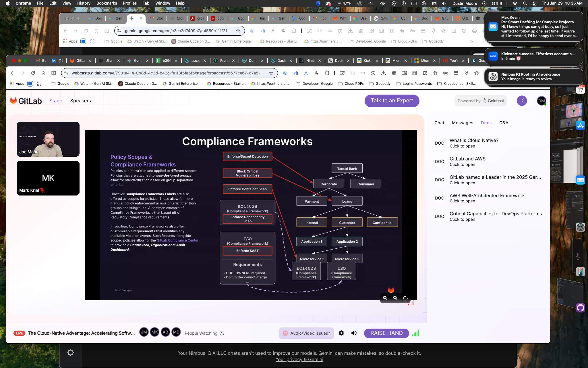This screenshot has width=588, height=368.
Task: Open the DM profile avatar
Action: point(541,101)
